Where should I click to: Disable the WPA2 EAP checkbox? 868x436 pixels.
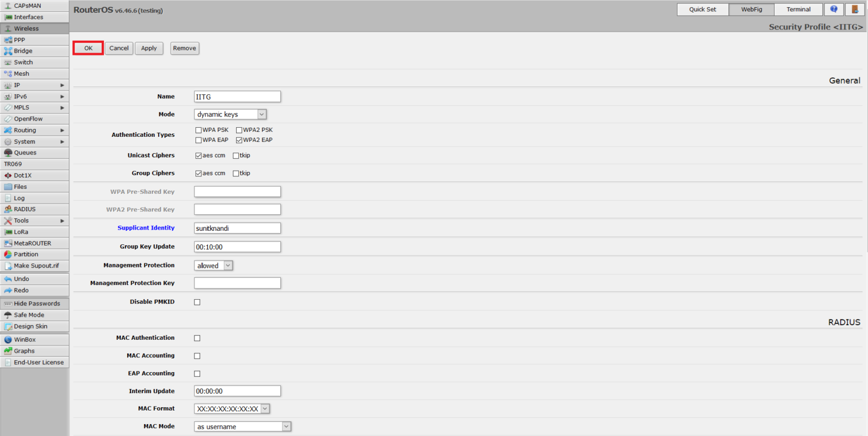click(x=239, y=140)
